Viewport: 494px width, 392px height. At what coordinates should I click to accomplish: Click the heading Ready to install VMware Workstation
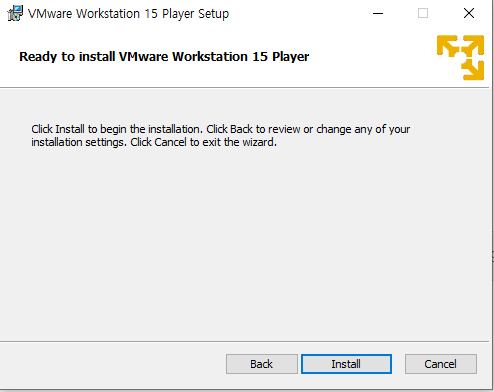164,56
